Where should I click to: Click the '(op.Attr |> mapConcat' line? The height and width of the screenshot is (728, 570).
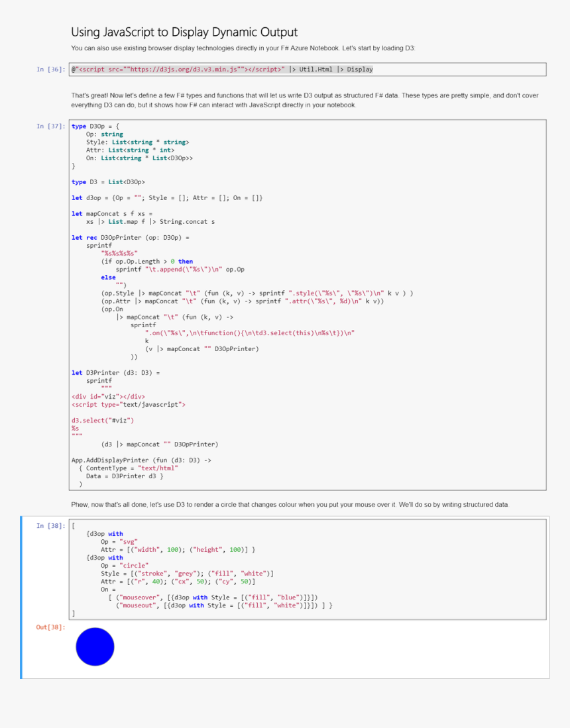[243, 301]
